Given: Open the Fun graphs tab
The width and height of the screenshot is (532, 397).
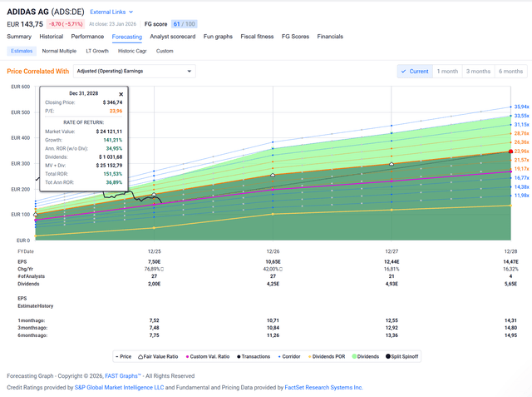Looking at the screenshot, I should (218, 37).
